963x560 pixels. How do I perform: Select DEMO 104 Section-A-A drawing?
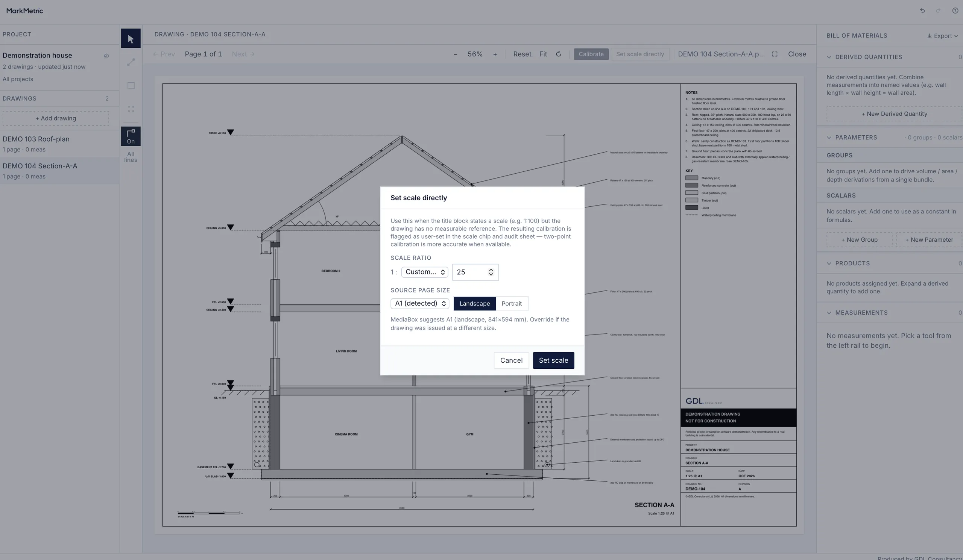pyautogui.click(x=59, y=171)
